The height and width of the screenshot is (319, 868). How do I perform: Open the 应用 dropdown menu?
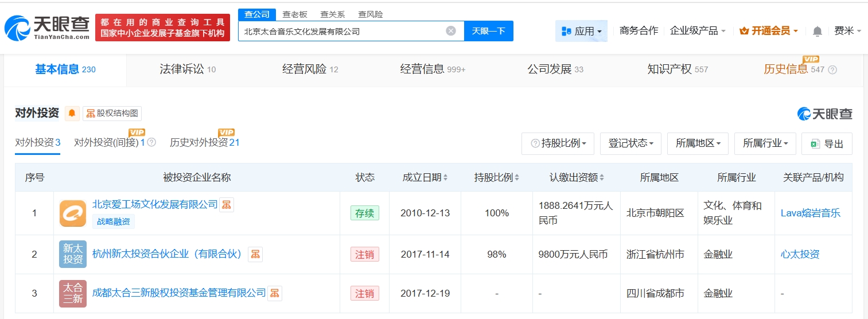[x=581, y=31]
